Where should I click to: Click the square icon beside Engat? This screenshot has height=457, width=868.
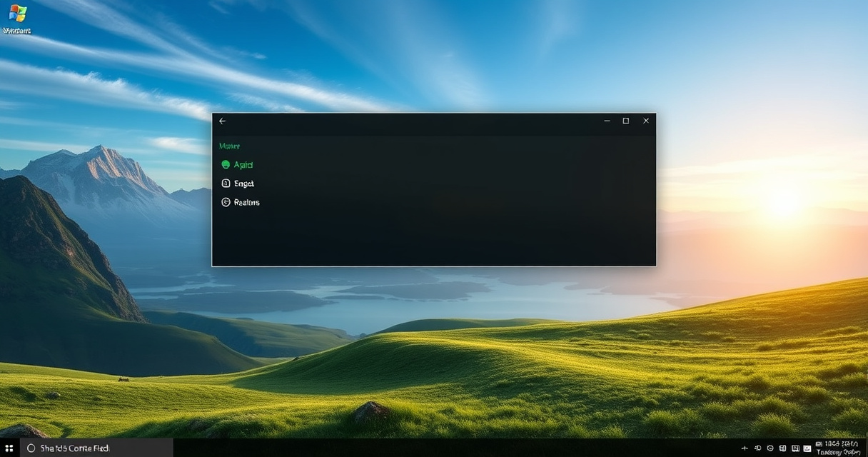tap(226, 184)
